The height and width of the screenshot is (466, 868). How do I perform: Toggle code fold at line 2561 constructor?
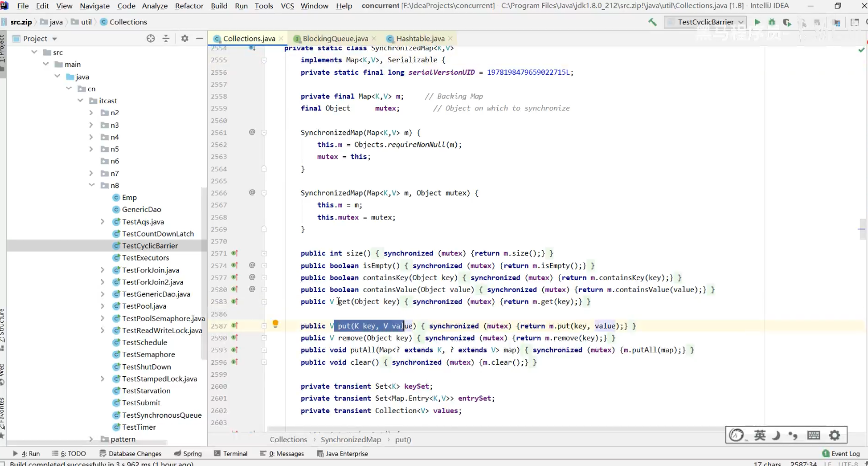point(264,133)
